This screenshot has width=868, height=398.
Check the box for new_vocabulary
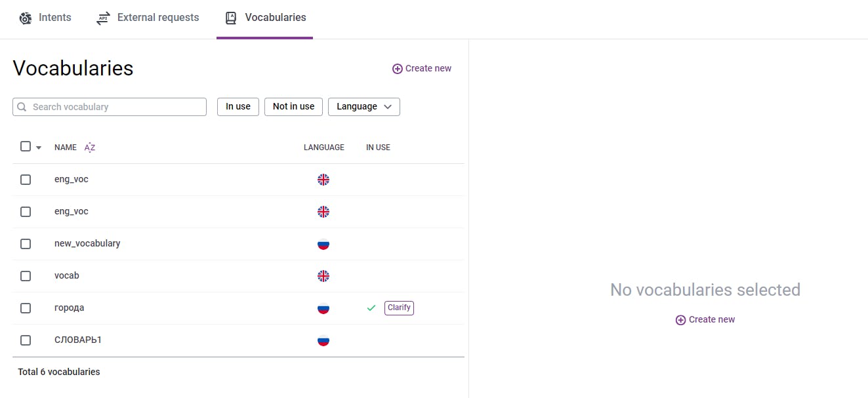pos(26,244)
